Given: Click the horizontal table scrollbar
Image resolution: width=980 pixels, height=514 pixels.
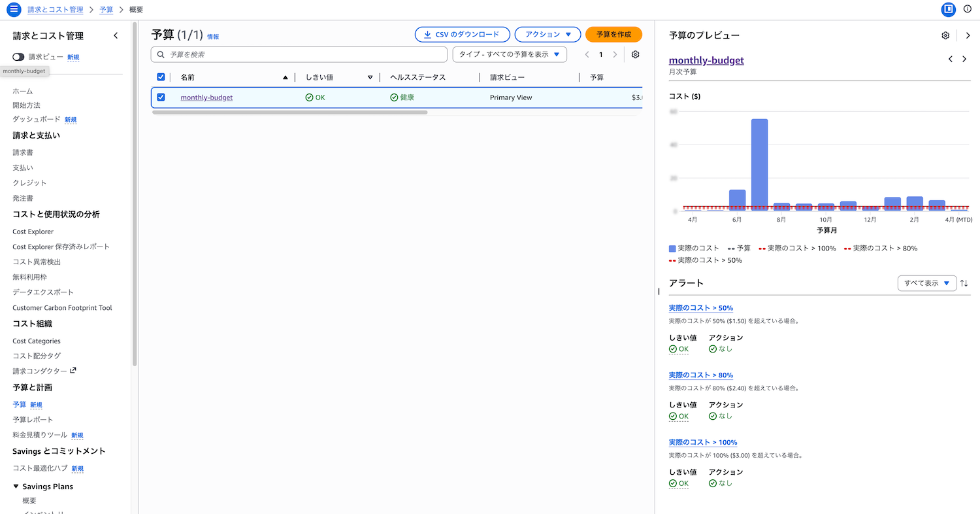Looking at the screenshot, I should click(289, 112).
